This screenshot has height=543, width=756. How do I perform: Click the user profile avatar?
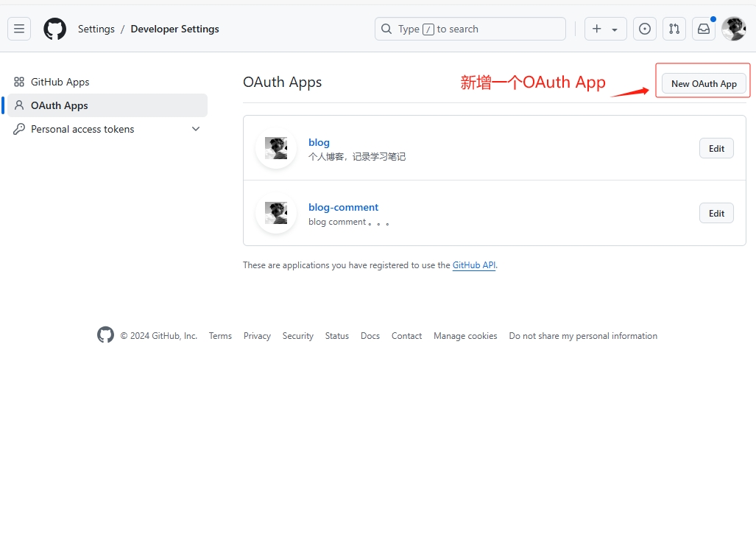(733, 29)
